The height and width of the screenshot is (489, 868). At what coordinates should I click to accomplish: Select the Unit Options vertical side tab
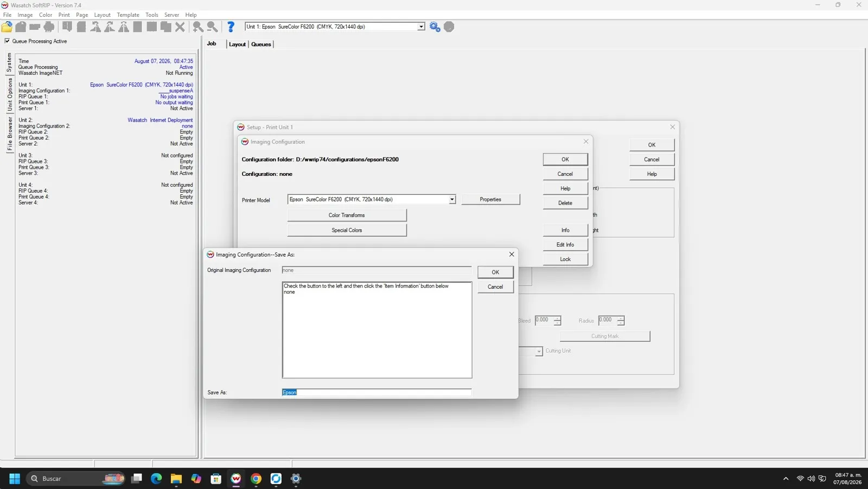(9, 94)
